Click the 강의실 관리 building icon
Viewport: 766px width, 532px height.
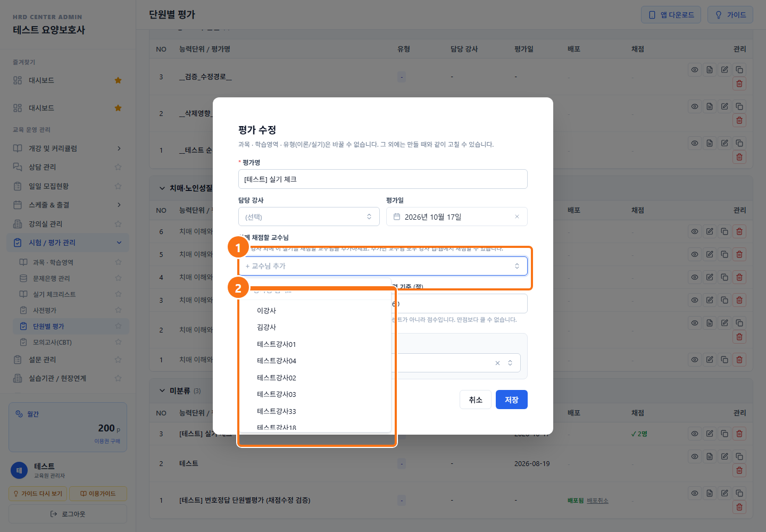(18, 224)
